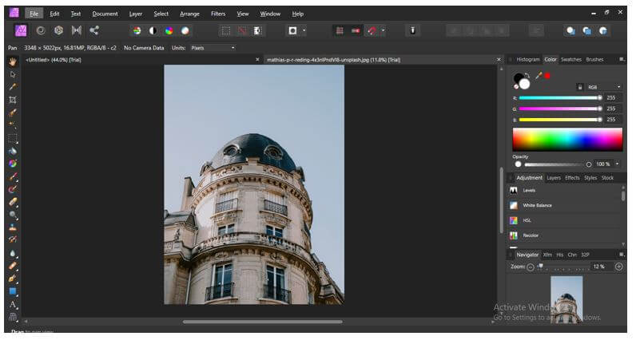Click the Select All marquee toolbar icon

coord(225,31)
